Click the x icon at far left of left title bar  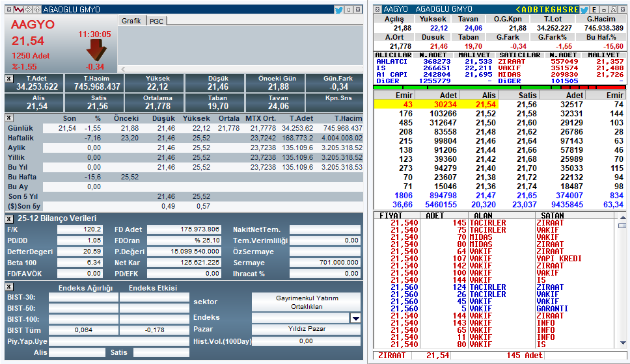(9, 9)
